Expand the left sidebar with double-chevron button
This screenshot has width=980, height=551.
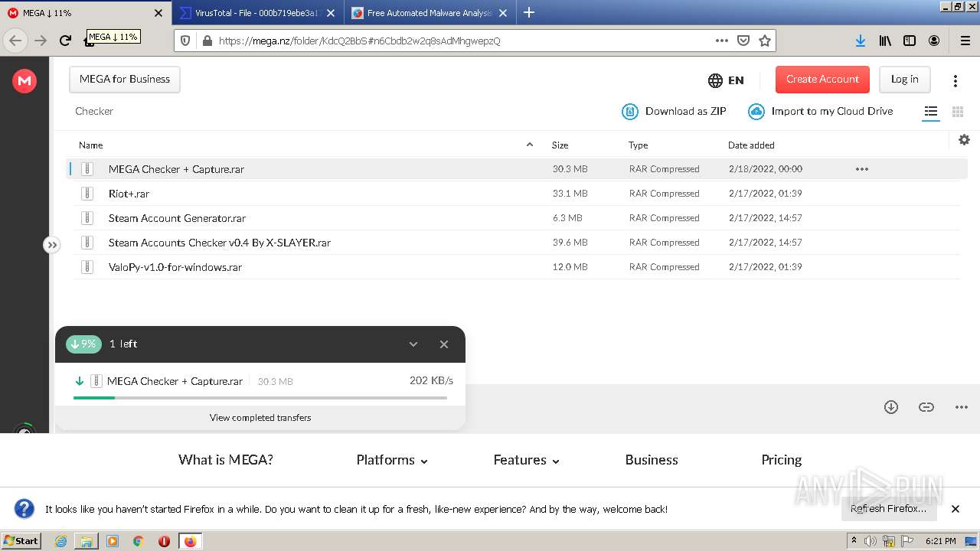[51, 245]
